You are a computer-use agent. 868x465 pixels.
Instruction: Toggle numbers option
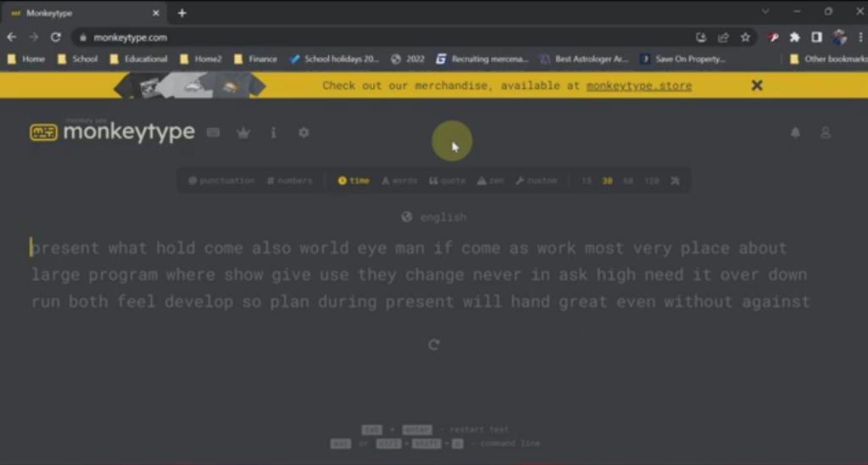coord(290,181)
